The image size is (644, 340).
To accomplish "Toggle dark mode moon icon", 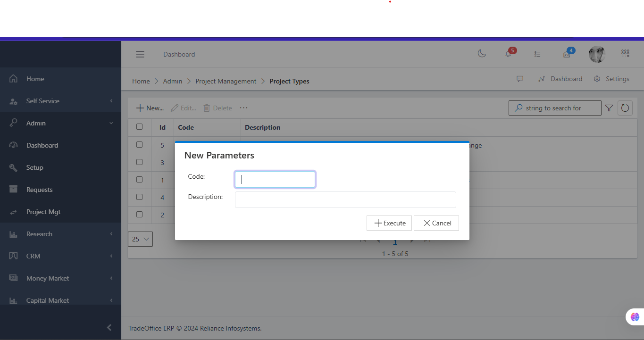I will coord(482,54).
